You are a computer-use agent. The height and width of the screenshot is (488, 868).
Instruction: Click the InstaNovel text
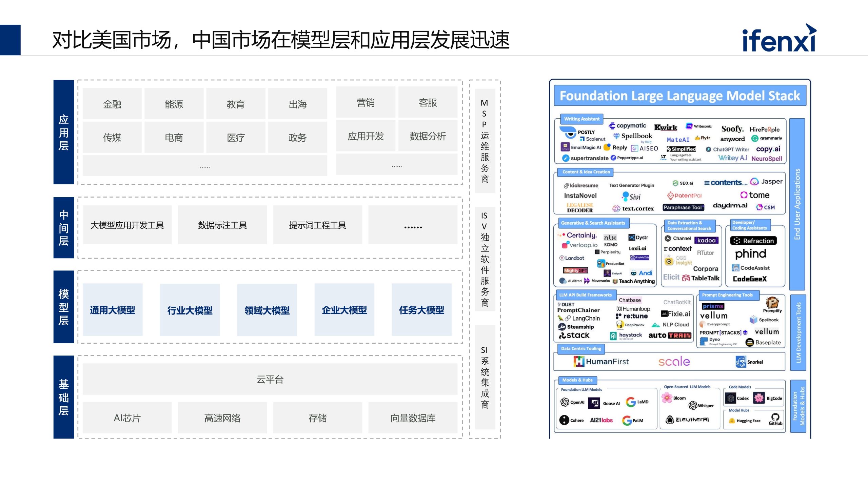pyautogui.click(x=580, y=196)
